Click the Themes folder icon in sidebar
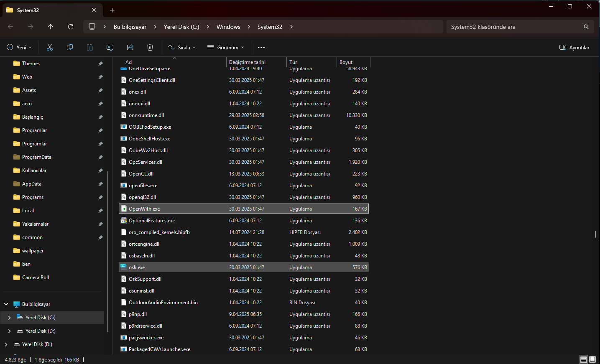 [x=17, y=64]
